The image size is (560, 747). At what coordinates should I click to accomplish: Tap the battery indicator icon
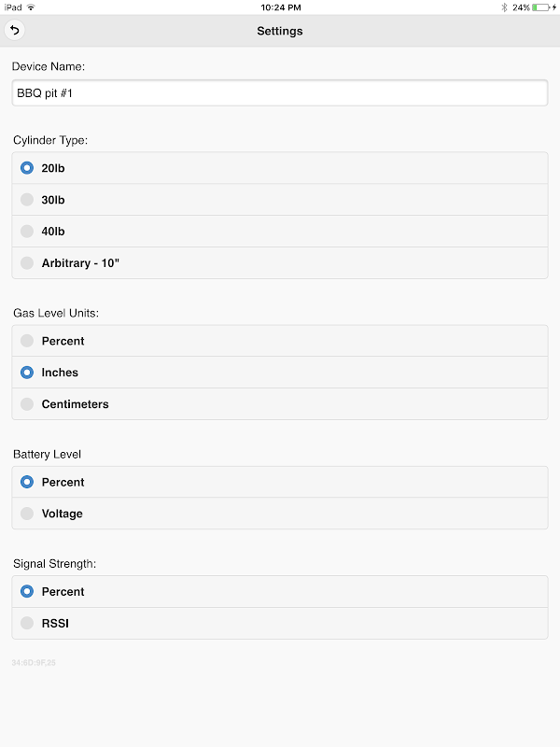coord(539,7)
